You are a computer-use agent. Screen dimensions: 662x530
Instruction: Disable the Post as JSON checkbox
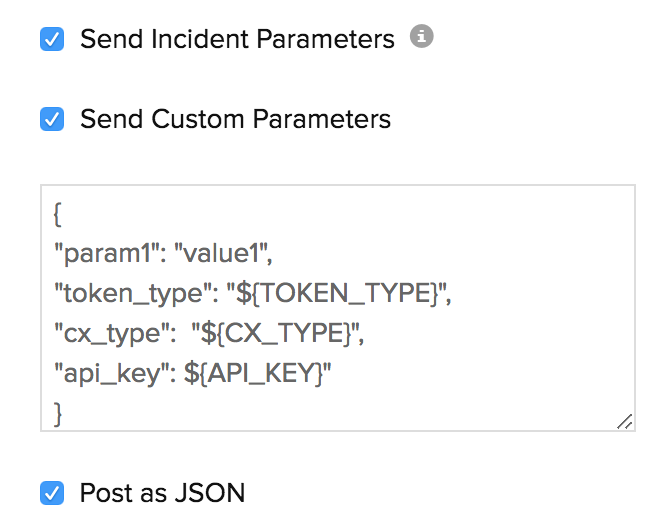tap(51, 493)
